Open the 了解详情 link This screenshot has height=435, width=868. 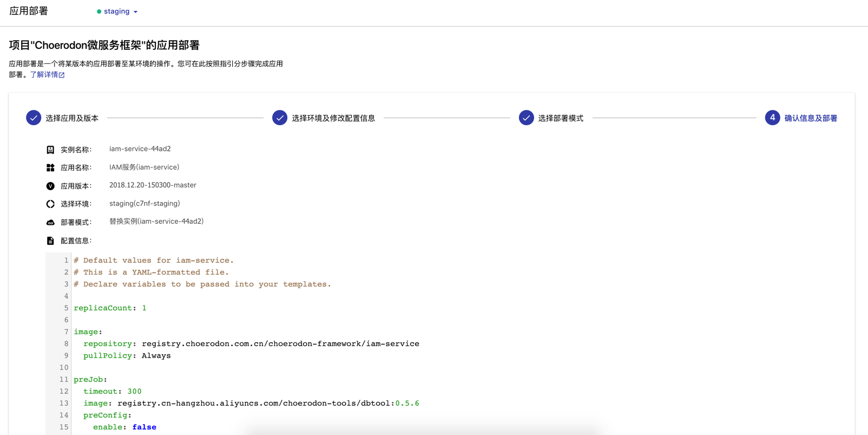click(x=44, y=75)
